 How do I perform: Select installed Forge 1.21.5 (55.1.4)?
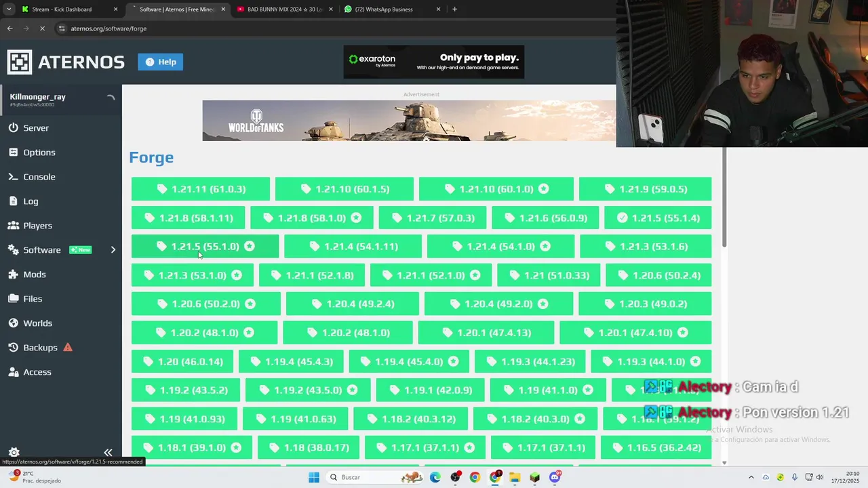(658, 218)
